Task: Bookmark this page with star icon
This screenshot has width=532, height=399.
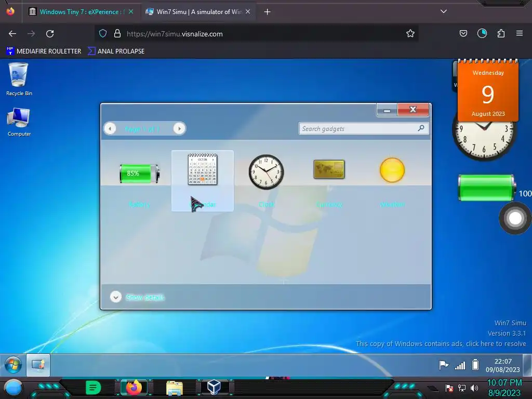Action: pyautogui.click(x=410, y=34)
